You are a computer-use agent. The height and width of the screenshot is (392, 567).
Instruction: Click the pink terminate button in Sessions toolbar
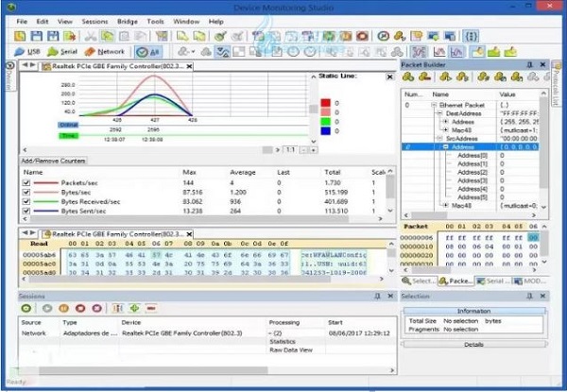tap(97, 308)
